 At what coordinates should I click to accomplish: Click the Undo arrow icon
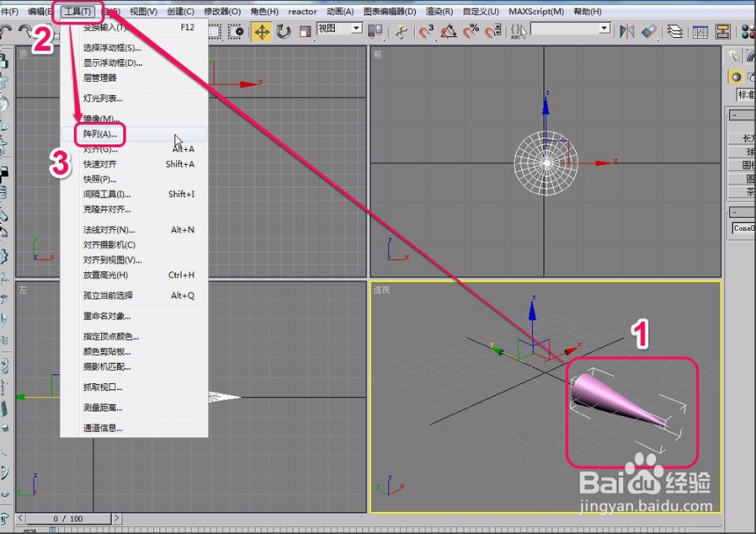6,32
